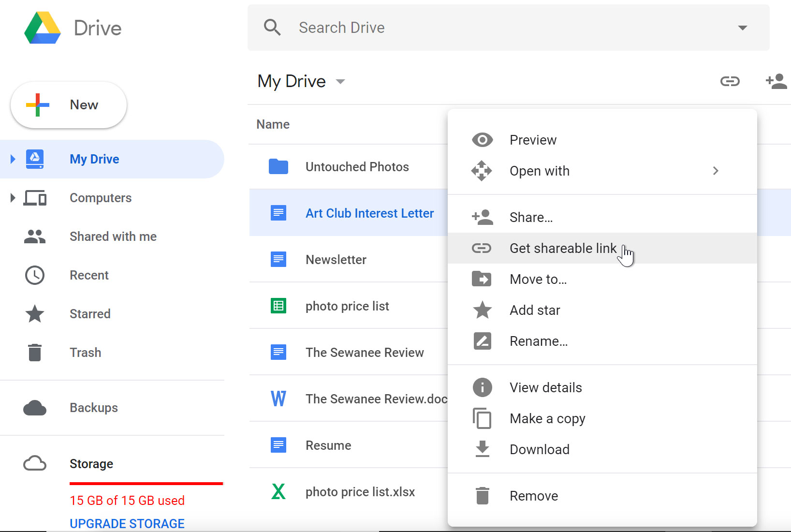The height and width of the screenshot is (532, 791).
Task: Open the Trash bin icon
Action: [34, 352]
